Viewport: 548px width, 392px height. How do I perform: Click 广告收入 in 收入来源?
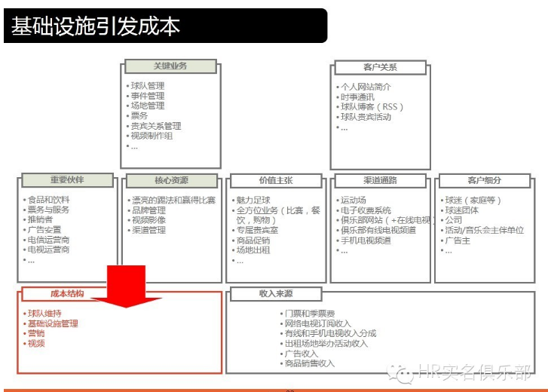[x=302, y=354]
